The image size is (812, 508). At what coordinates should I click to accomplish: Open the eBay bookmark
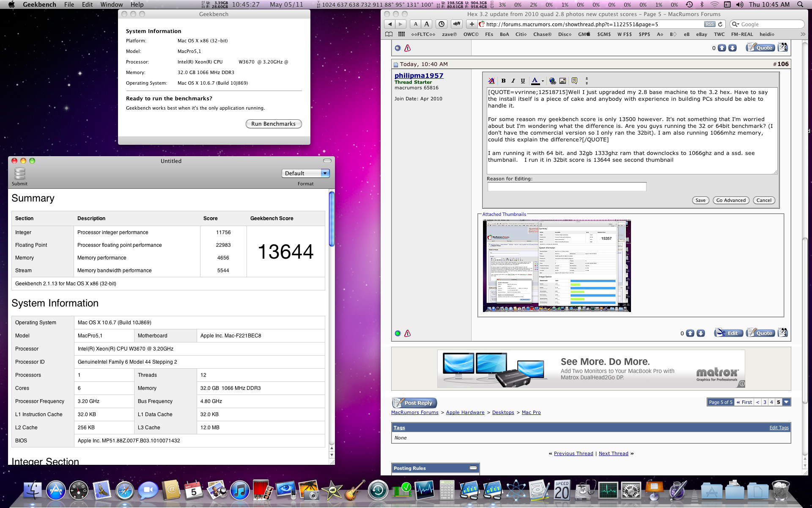coord(702,34)
